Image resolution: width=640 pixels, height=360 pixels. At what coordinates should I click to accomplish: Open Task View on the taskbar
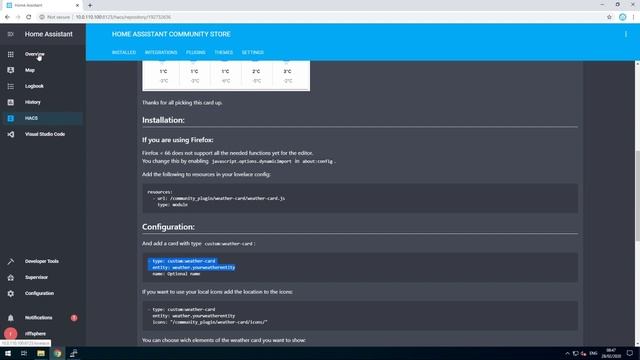(x=24, y=353)
